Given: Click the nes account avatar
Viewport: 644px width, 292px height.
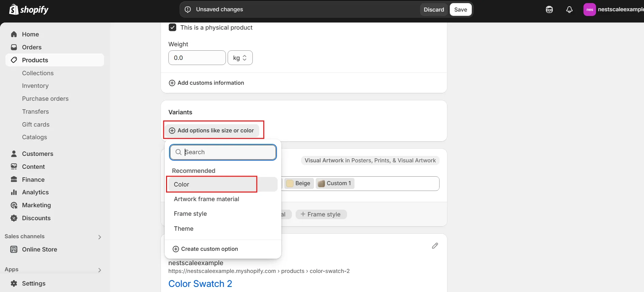Looking at the screenshot, I should click(590, 10).
